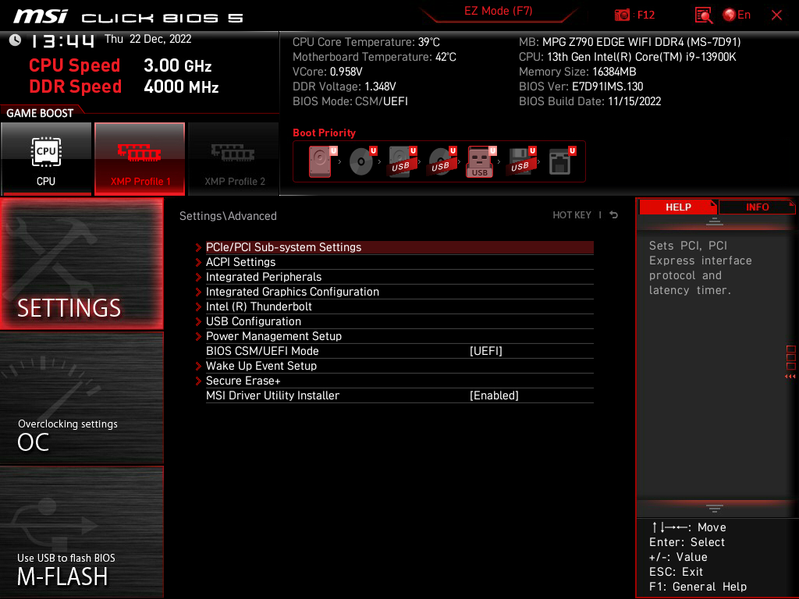The width and height of the screenshot is (799, 599).
Task: Close the BIOS with the red X
Action: pyautogui.click(x=777, y=15)
